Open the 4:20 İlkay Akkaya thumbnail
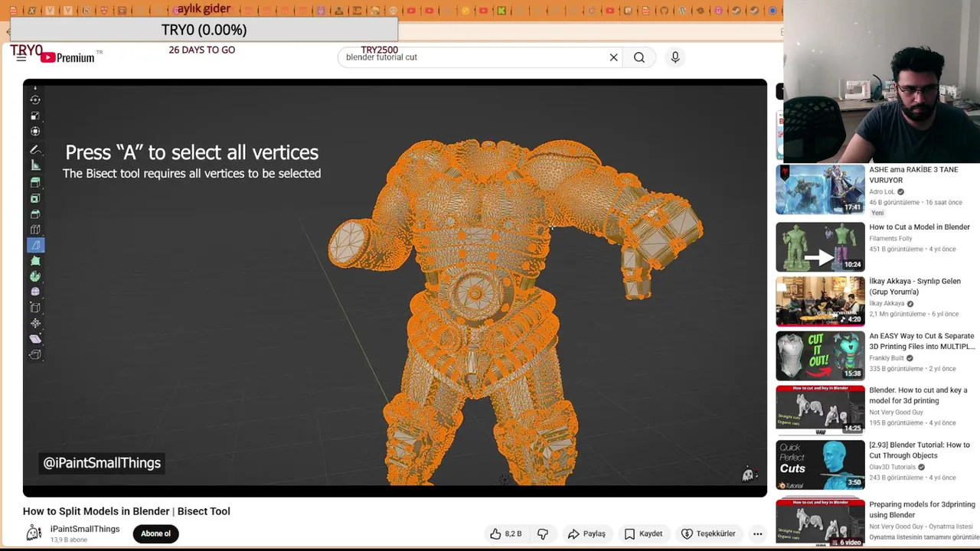Image resolution: width=980 pixels, height=551 pixels. (820, 301)
